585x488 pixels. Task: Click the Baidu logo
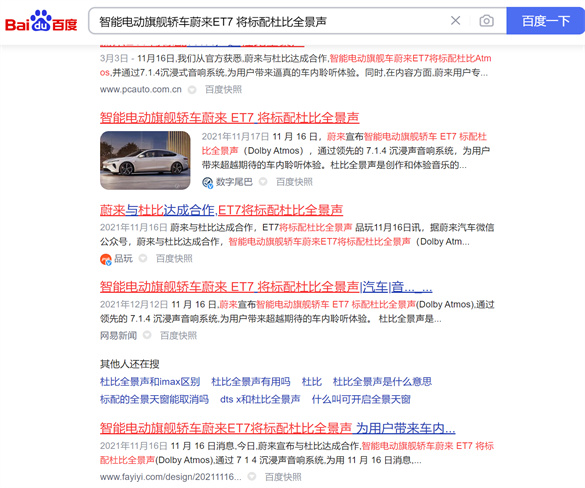click(41, 22)
